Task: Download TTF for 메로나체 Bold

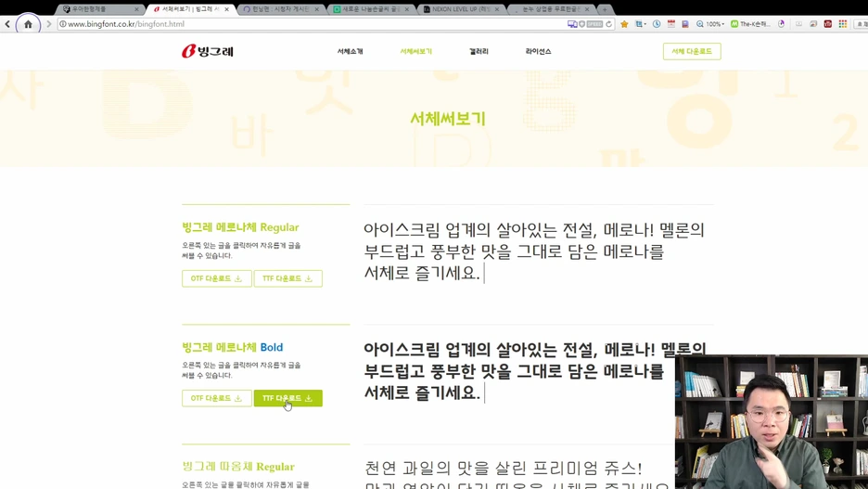Action: [287, 398]
